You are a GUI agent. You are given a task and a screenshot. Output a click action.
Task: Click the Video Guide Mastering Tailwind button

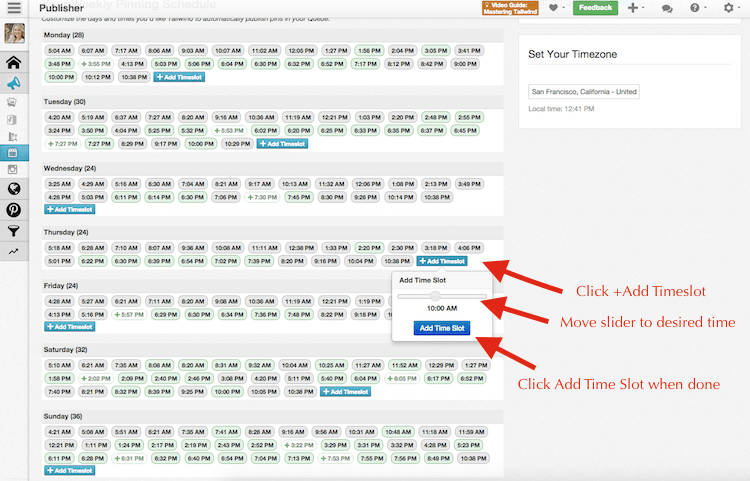coord(510,8)
